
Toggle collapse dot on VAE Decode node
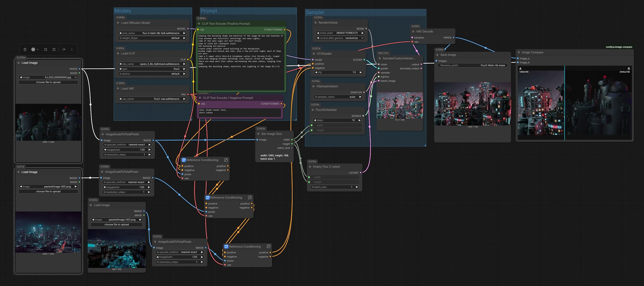click(x=413, y=32)
